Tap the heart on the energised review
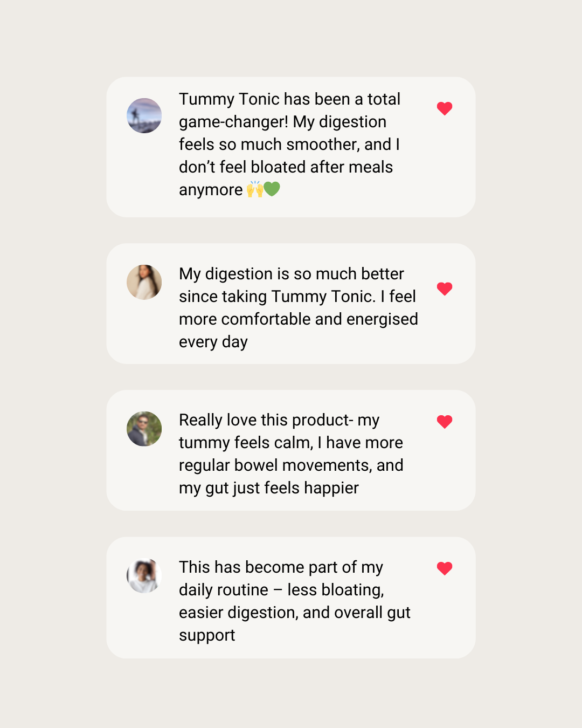Image resolution: width=582 pixels, height=728 pixels. click(445, 289)
